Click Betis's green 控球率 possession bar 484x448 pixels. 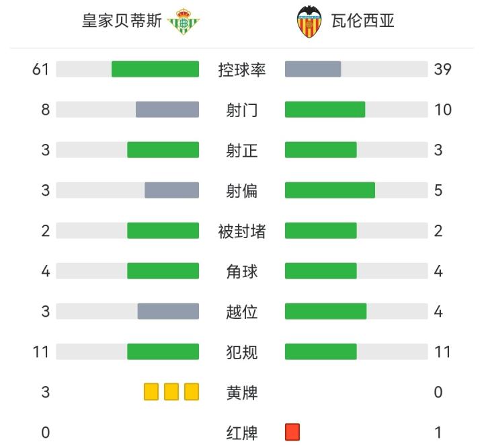pos(155,69)
